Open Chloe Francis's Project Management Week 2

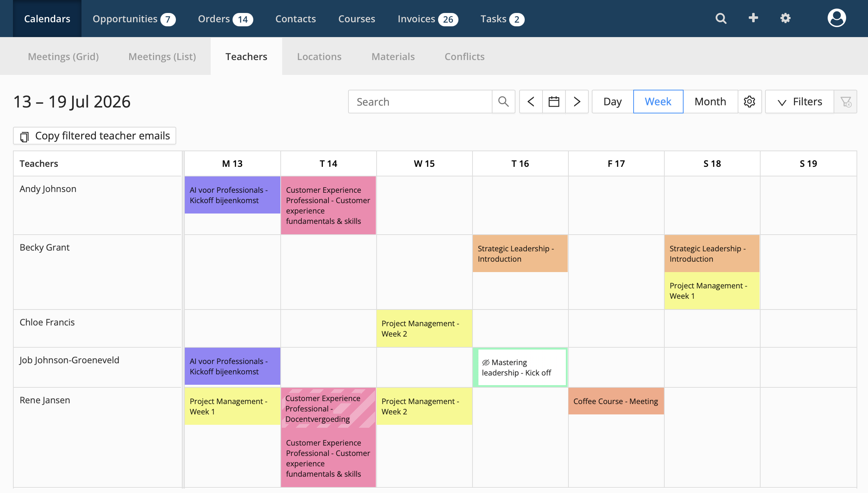(424, 328)
